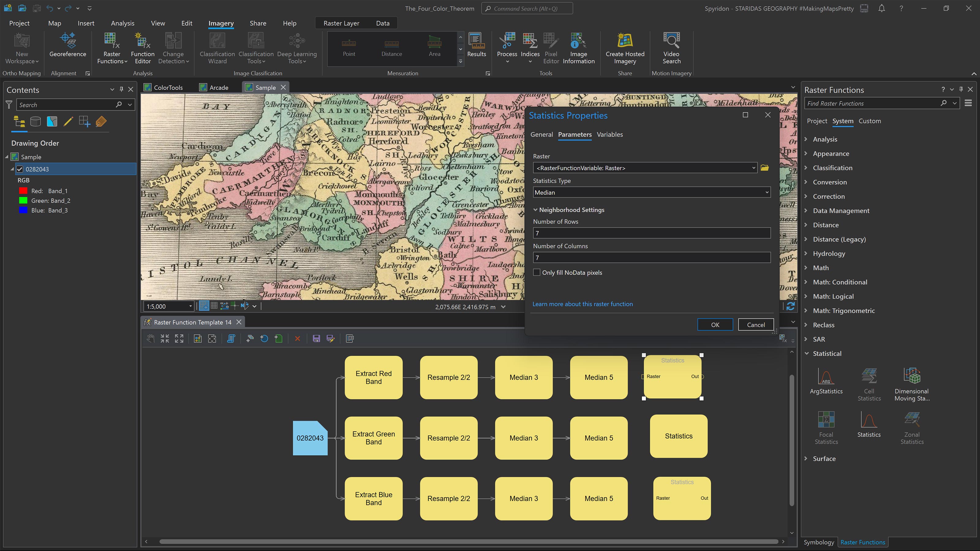980x551 pixels.
Task: Click the red Band_1 color swatch
Action: pos(23,191)
